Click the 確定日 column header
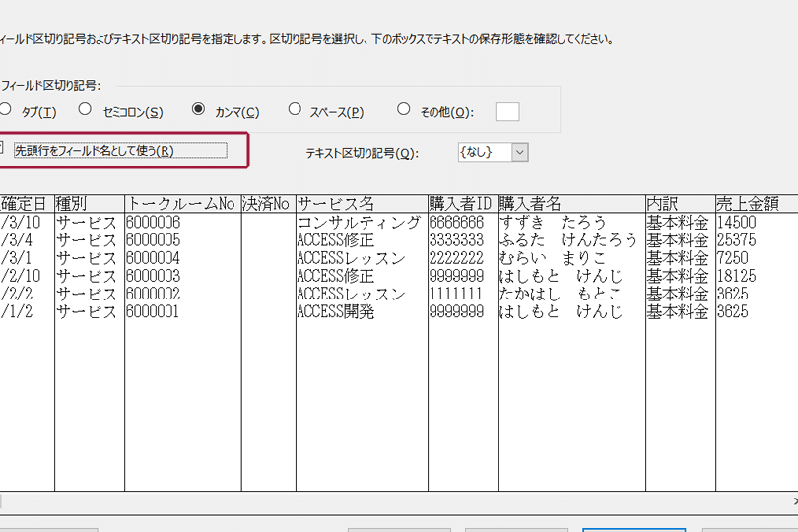Viewport: 798px width, 532px height. [24, 204]
